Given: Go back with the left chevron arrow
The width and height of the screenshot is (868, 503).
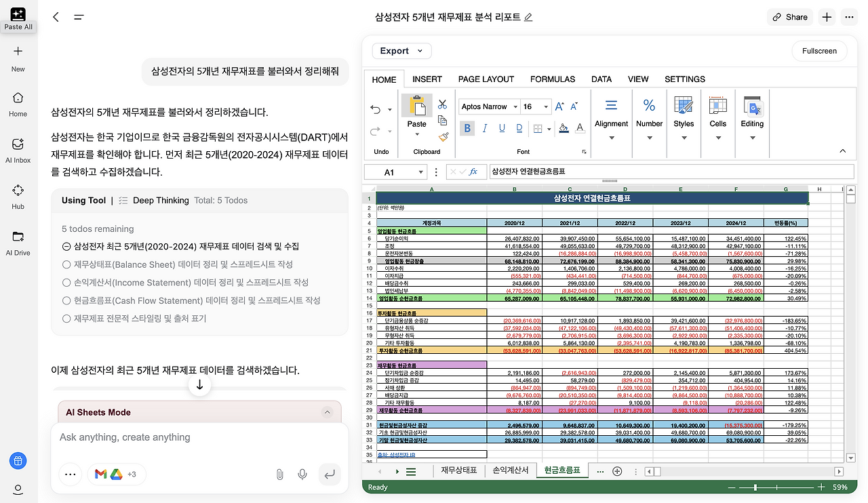Looking at the screenshot, I should [56, 17].
